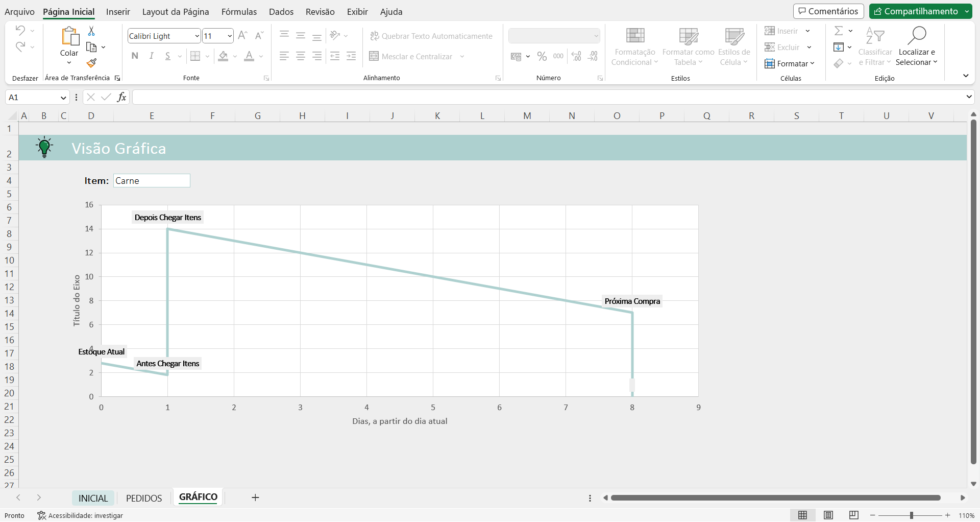
Task: Toggle Quebrar Texto Automaticamente
Action: point(431,36)
